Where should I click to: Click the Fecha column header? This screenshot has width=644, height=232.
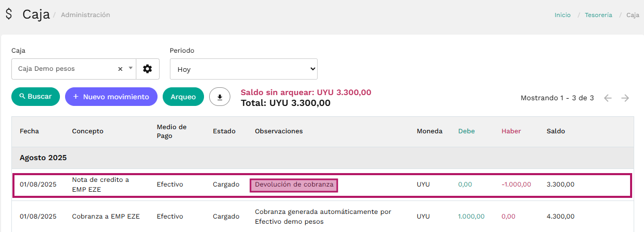pos(29,131)
